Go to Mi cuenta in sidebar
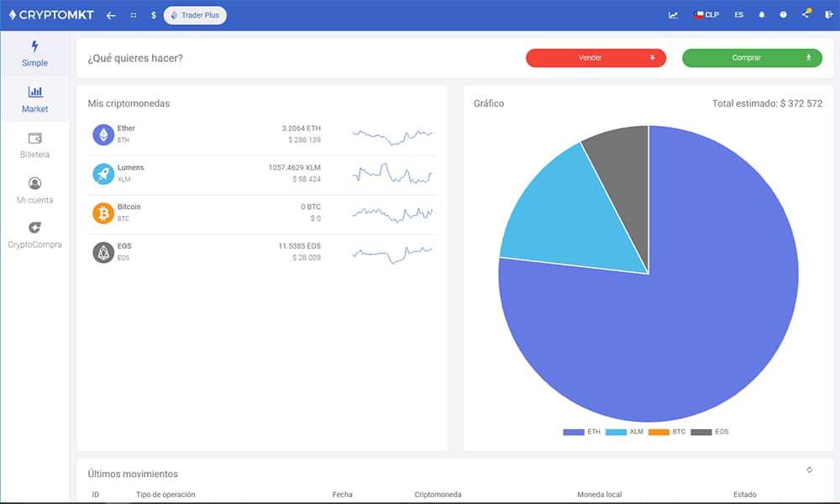The width and height of the screenshot is (840, 504). pyautogui.click(x=34, y=191)
